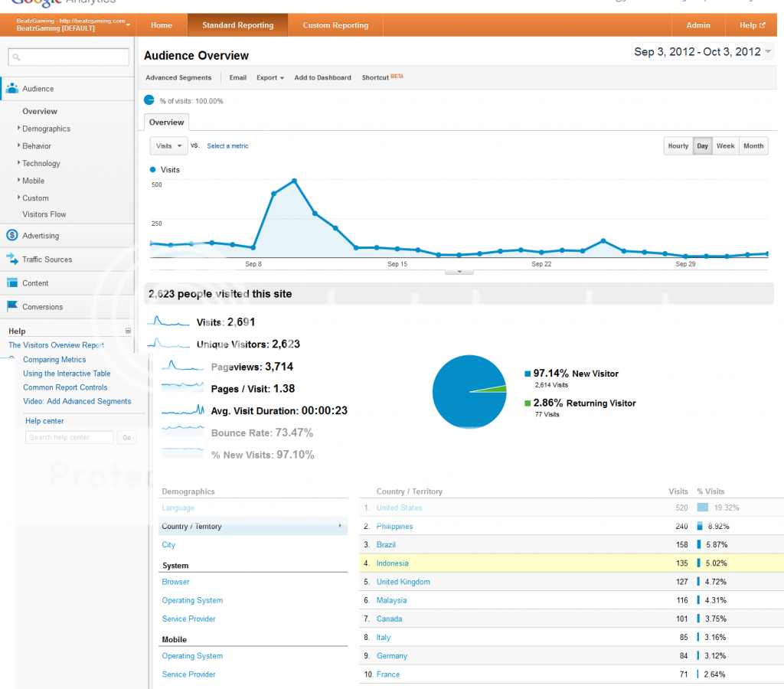The image size is (784, 689).
Task: Click the Conversions flag icon
Action: 12,307
